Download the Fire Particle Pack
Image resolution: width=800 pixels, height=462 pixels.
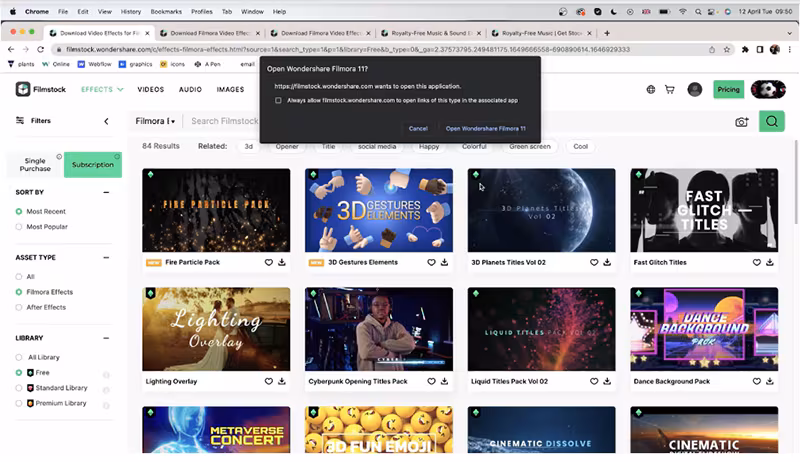[x=282, y=262]
